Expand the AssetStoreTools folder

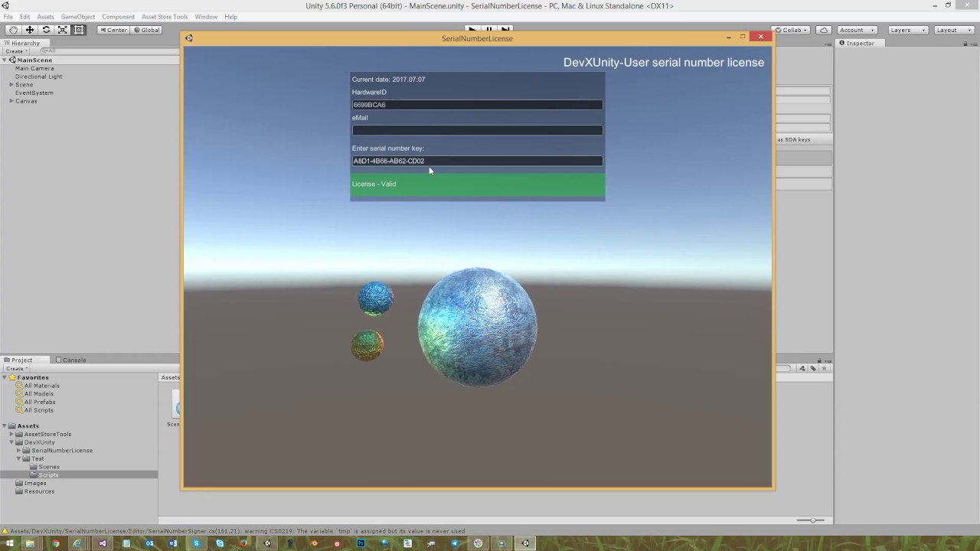click(12, 434)
